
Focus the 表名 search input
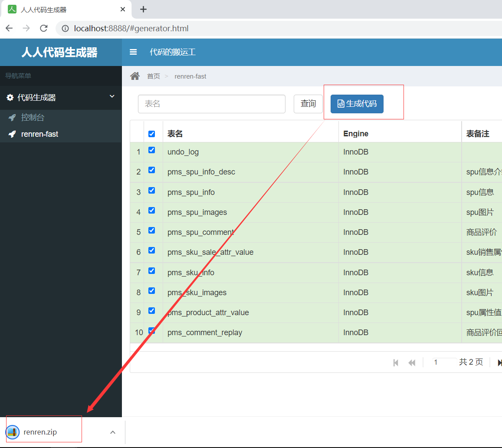coord(212,104)
